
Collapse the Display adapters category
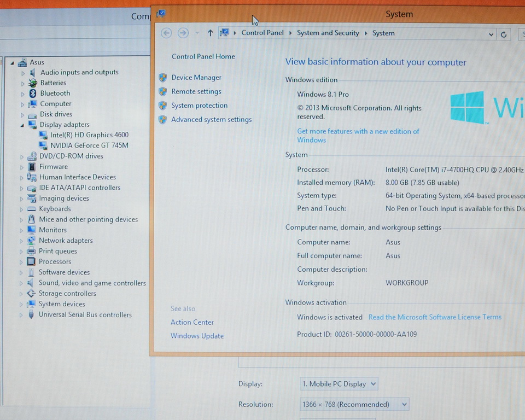[x=22, y=125]
